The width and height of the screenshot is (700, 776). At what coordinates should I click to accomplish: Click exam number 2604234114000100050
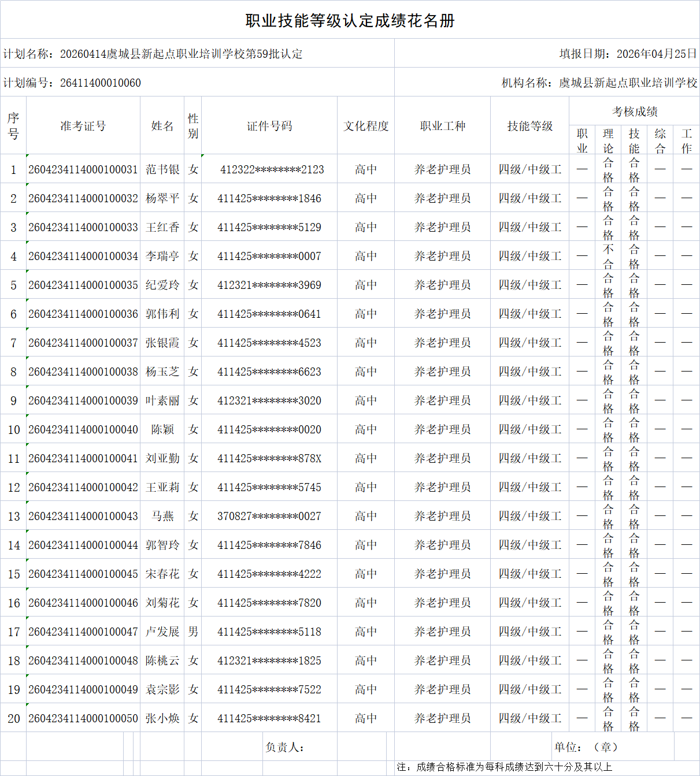pyautogui.click(x=83, y=718)
